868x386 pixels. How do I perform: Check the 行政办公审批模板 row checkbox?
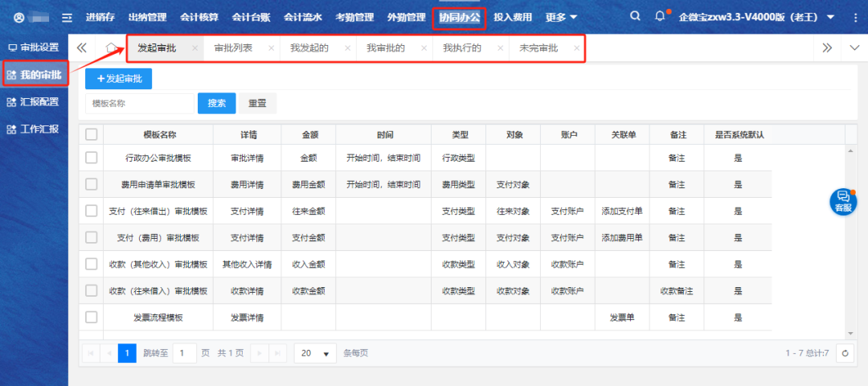tap(92, 158)
